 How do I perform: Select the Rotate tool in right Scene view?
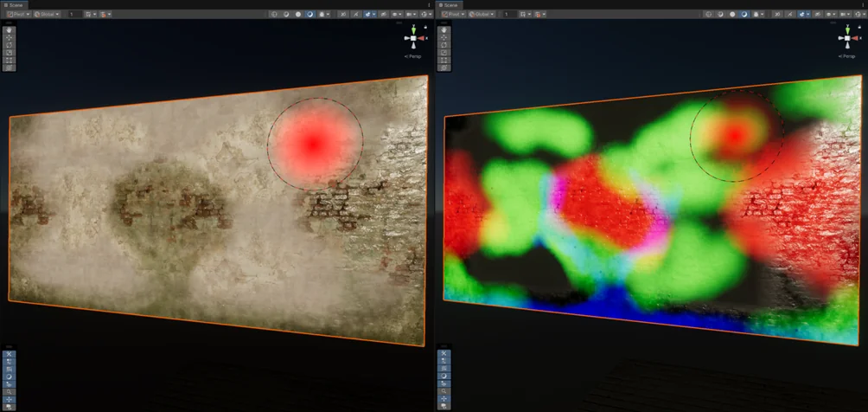[x=444, y=45]
